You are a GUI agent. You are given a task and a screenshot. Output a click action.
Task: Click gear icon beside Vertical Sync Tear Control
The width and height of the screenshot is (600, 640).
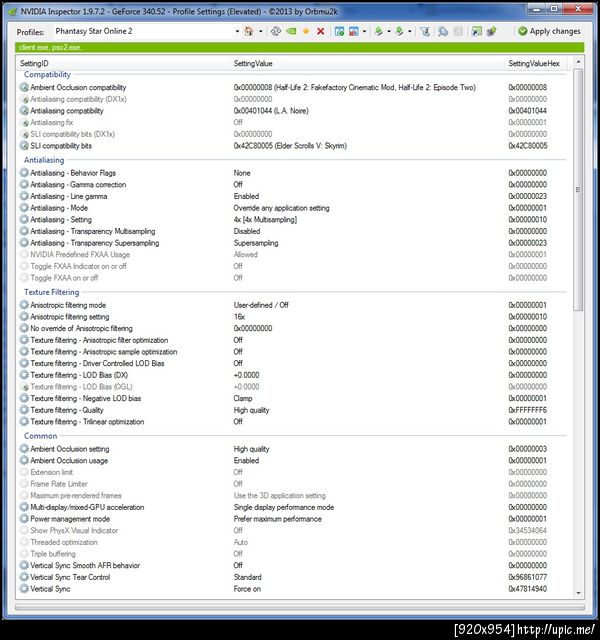tap(24, 577)
